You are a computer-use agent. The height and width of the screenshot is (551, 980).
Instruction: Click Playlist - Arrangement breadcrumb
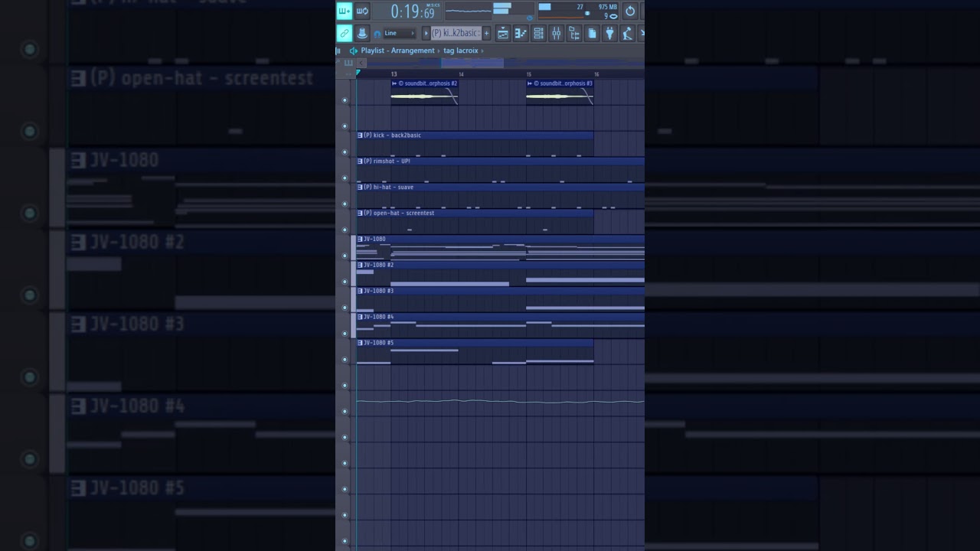pos(397,51)
